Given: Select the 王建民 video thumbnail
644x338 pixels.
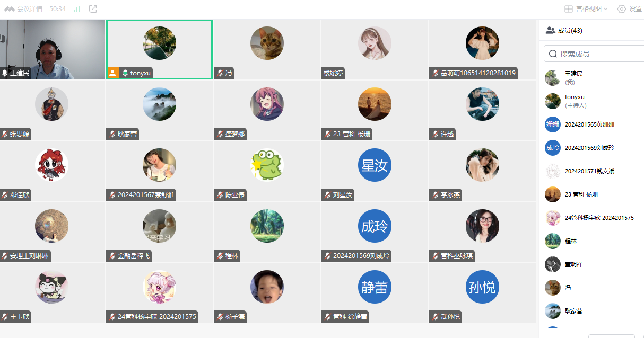Looking at the screenshot, I should pos(53,50).
